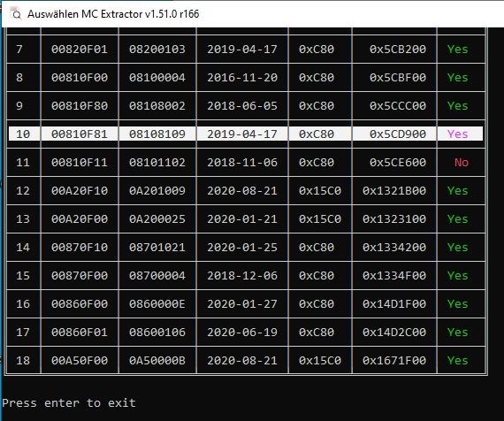
Task: Select revision cell 08100004
Action: (157, 78)
